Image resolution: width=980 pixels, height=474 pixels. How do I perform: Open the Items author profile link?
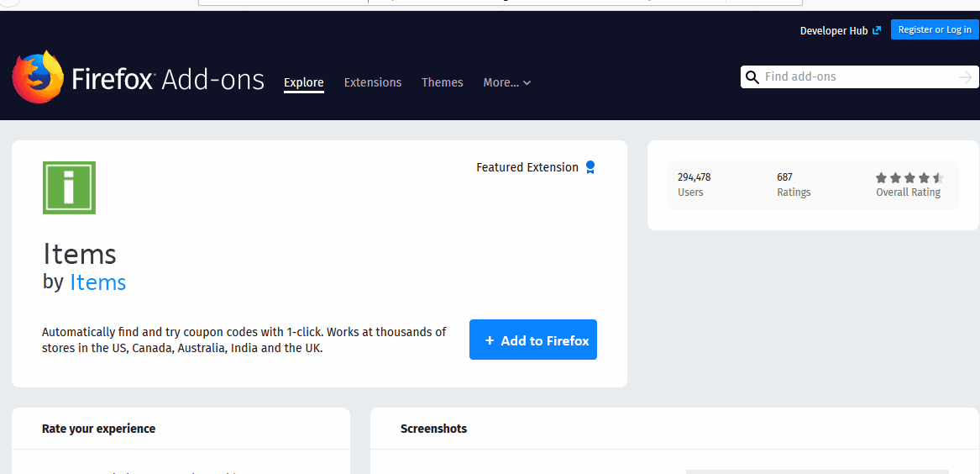tap(98, 282)
